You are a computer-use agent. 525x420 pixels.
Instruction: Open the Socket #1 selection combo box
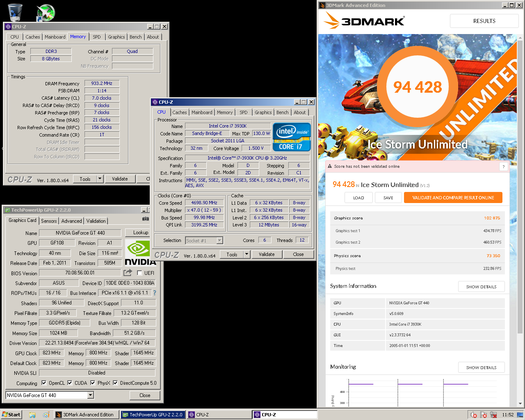pos(204,241)
